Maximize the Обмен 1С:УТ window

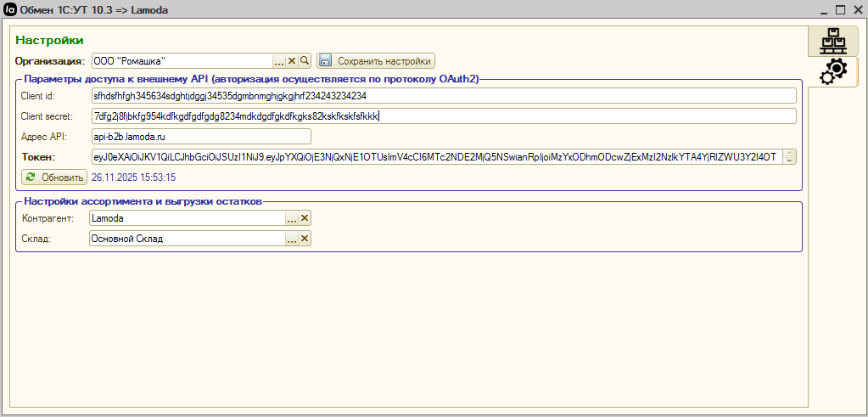click(840, 9)
